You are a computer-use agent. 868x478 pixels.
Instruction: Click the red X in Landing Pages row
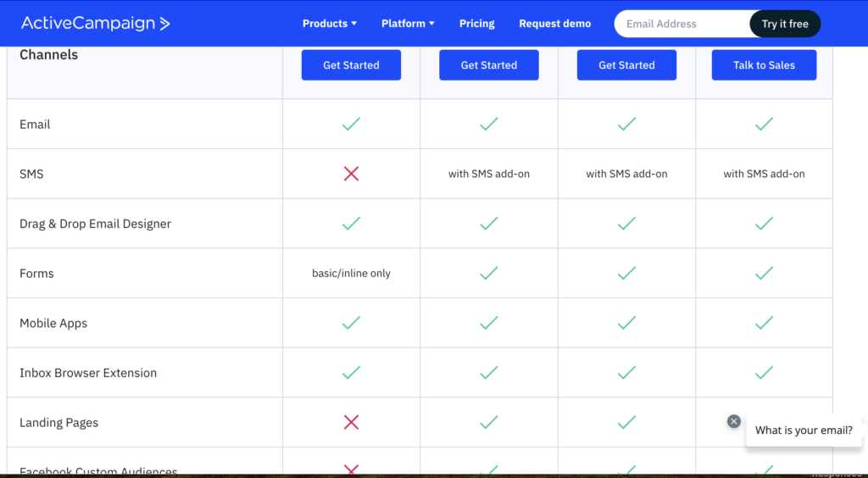[x=351, y=422]
